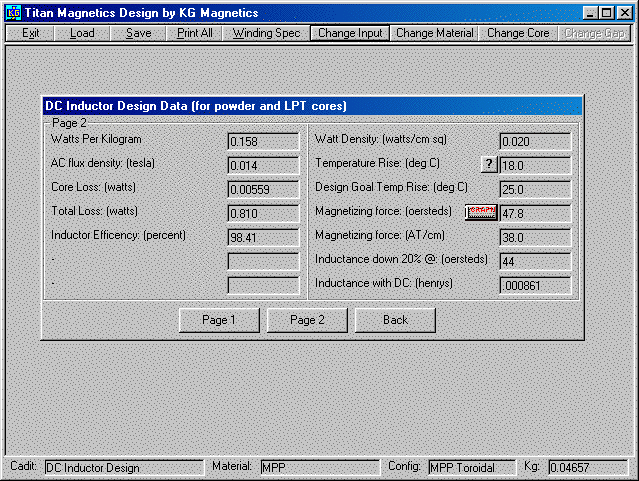
Task: Click the Temperature Rise field 18.0
Action: pos(535,165)
